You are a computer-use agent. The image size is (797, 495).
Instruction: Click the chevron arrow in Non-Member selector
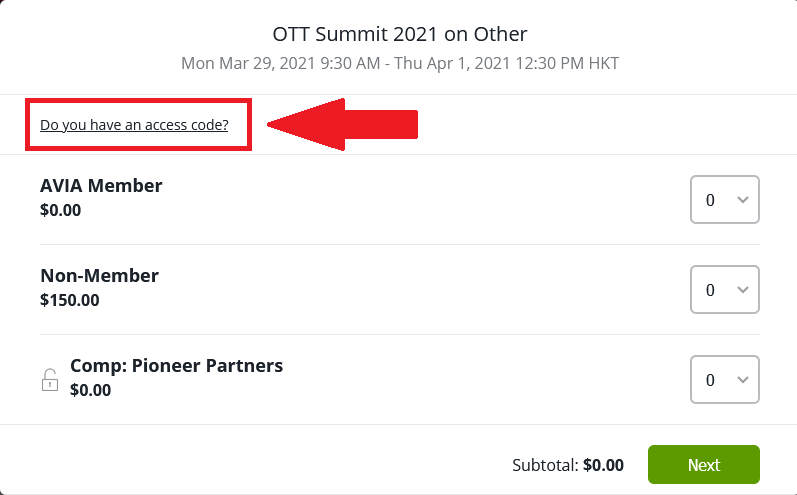(x=743, y=290)
